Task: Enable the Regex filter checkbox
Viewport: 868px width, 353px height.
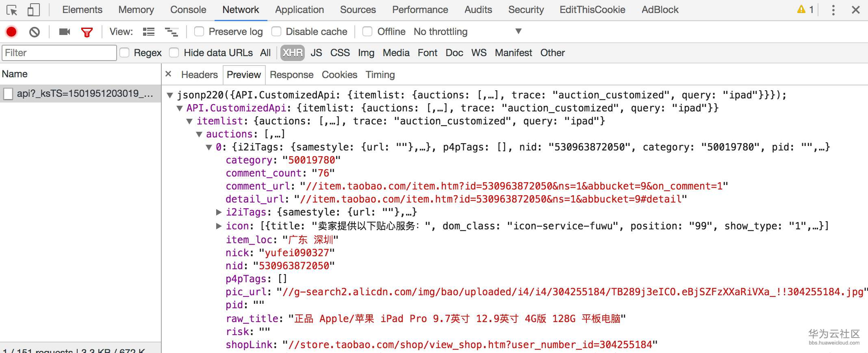Action: click(x=124, y=52)
